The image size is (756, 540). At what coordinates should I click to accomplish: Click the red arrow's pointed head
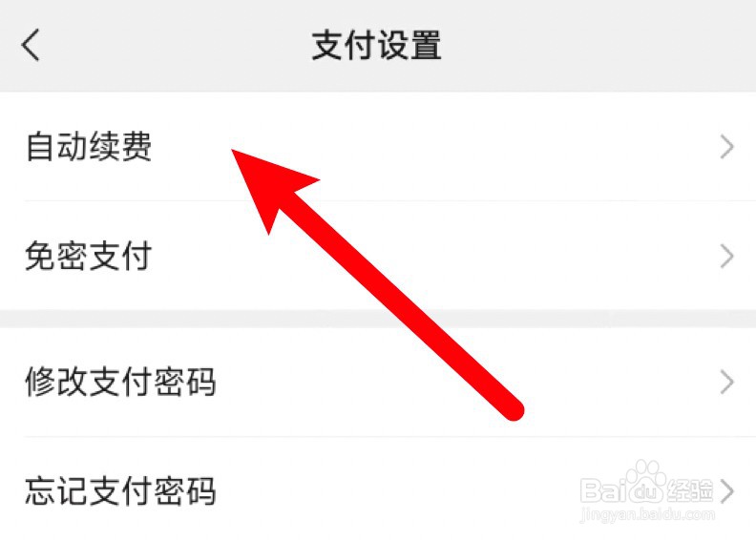(270, 185)
